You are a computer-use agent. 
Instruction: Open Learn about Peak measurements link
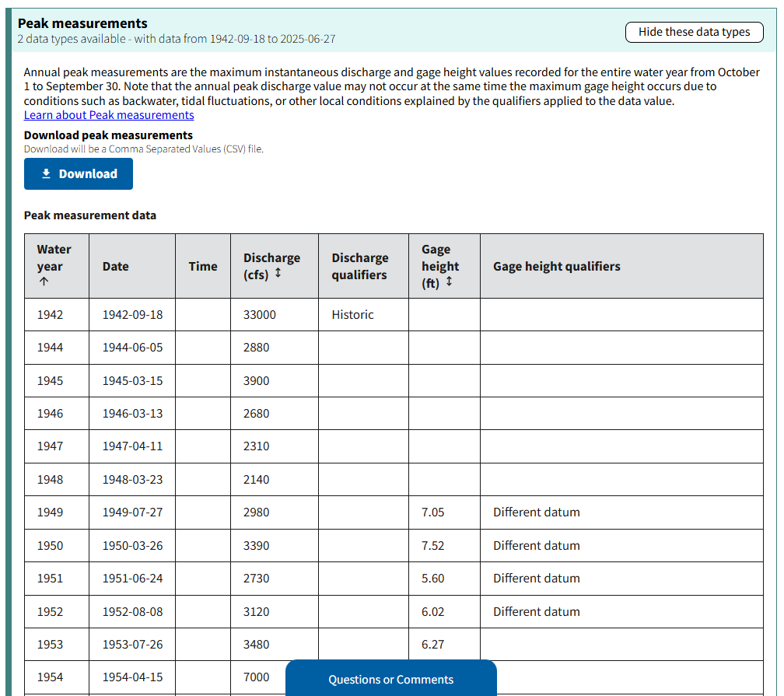tap(109, 115)
